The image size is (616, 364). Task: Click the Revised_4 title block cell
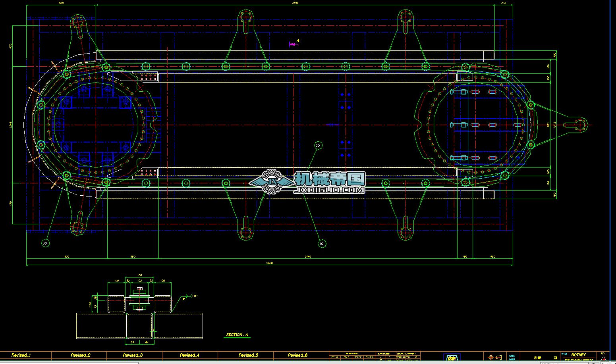click(x=189, y=355)
